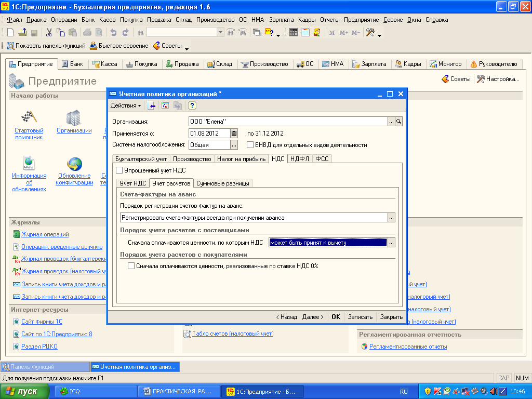Click the Windows пуск Start button
Image resolution: width=532 pixels, height=399 pixels.
pyautogui.click(x=24, y=391)
